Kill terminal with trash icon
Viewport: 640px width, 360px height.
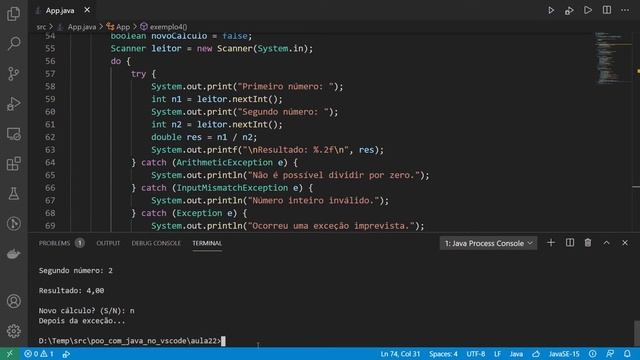[x=588, y=243]
